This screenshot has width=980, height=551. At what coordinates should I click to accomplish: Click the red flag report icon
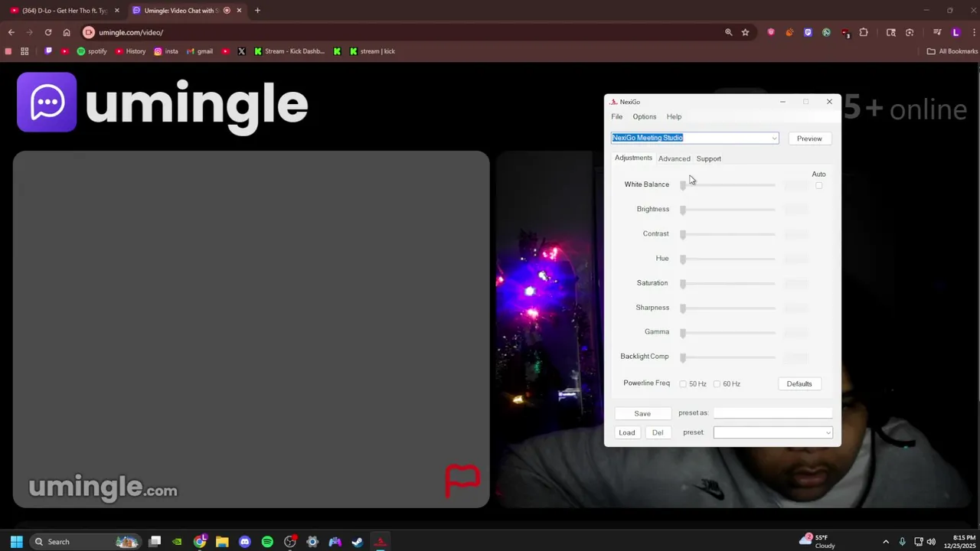462,481
